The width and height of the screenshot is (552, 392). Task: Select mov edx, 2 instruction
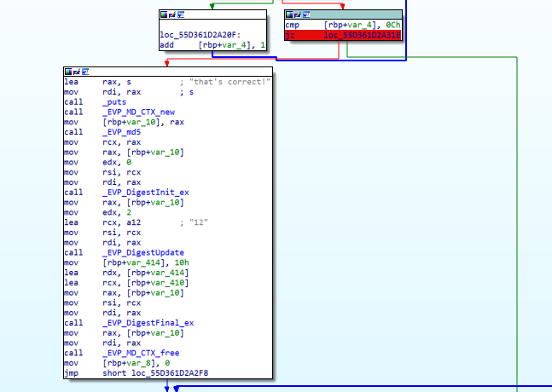97,212
